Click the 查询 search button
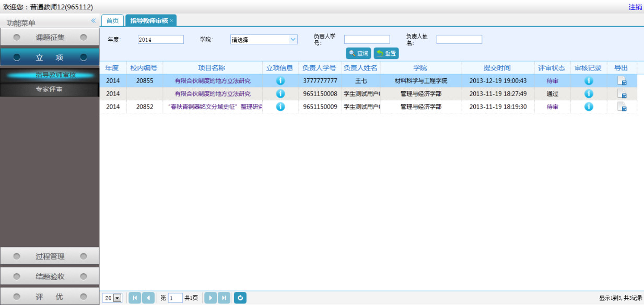Screen dimensions: 644x305 (x=359, y=53)
